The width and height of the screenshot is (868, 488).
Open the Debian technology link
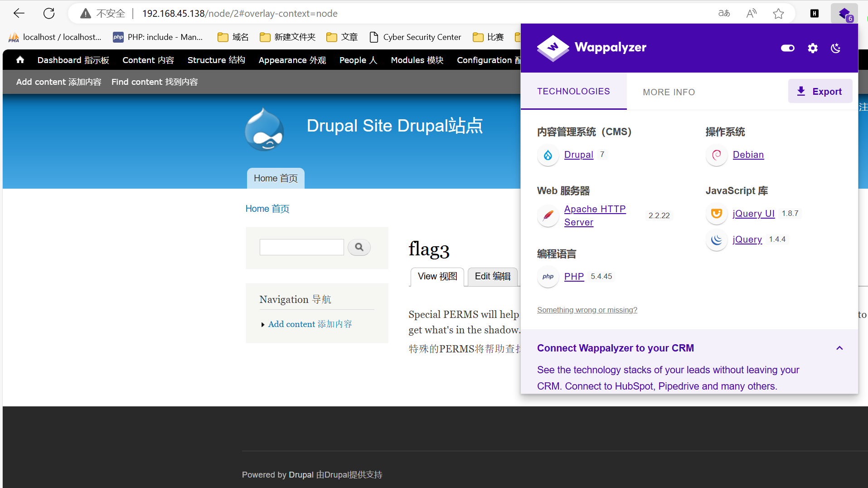pos(748,155)
